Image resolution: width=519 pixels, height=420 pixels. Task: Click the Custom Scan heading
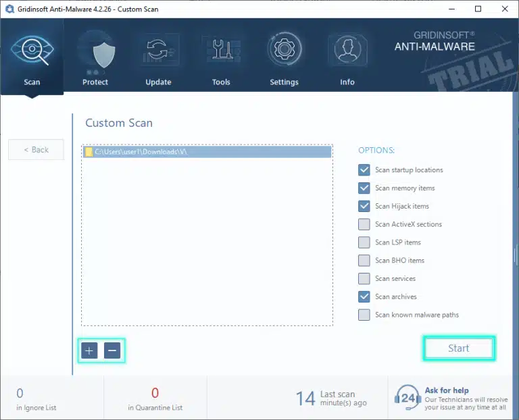[x=119, y=123]
